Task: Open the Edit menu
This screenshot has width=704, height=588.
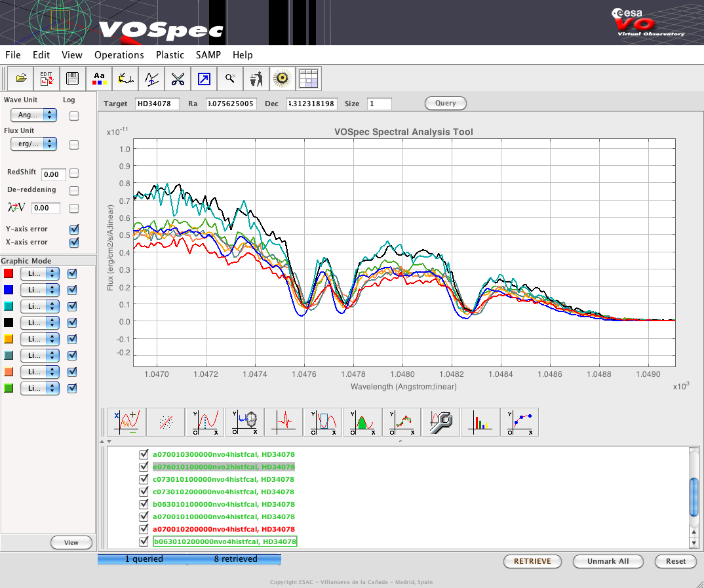Action: 41,55
